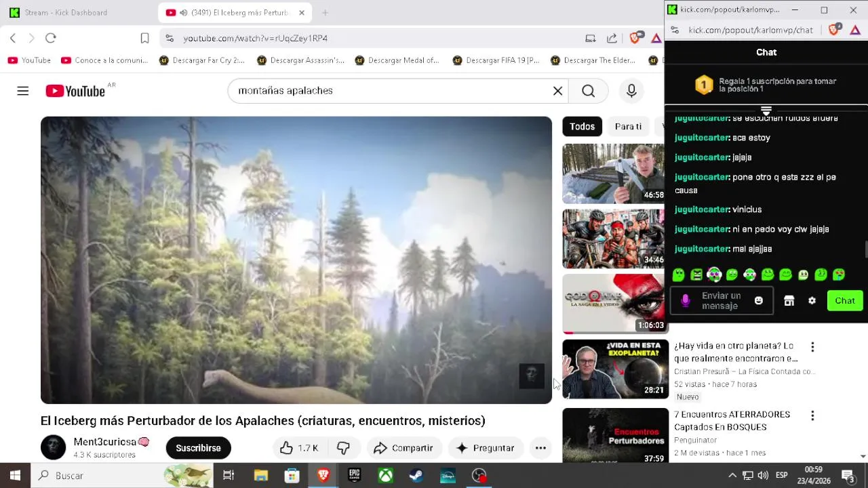Image resolution: width=868 pixels, height=488 pixels.
Task: Reload the YouTube page
Action: point(50,38)
